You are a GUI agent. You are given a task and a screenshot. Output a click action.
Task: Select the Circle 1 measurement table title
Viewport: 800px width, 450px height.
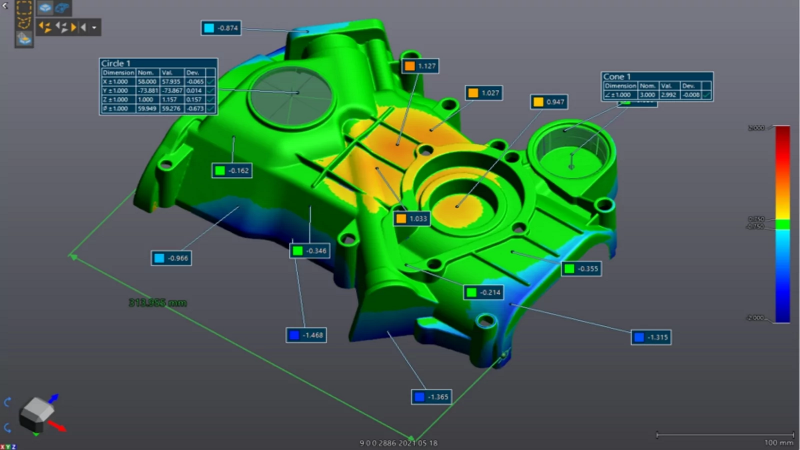[x=117, y=64]
